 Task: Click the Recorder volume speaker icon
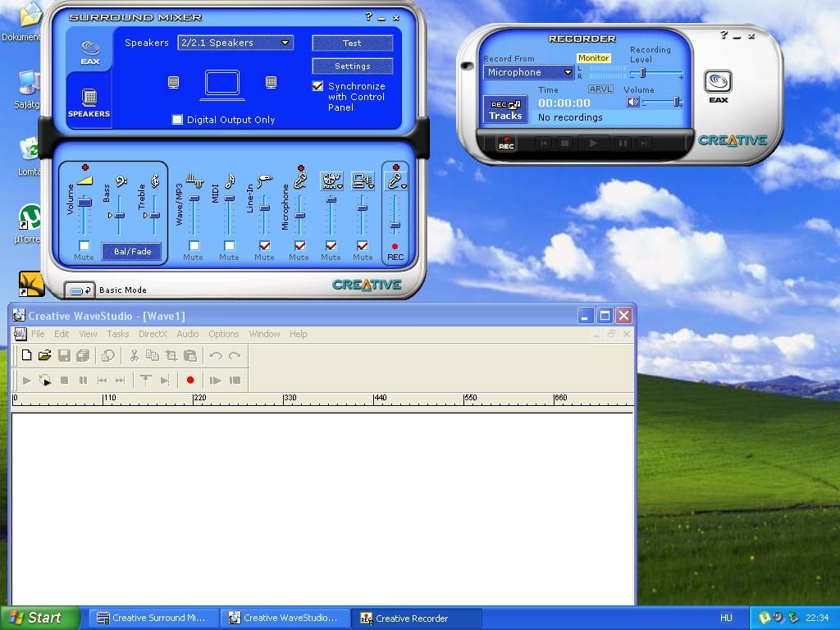click(x=632, y=102)
